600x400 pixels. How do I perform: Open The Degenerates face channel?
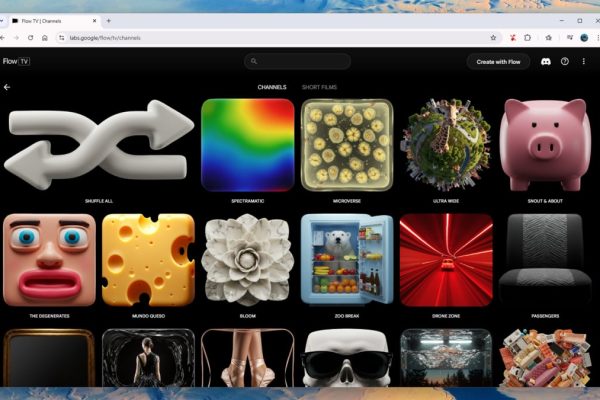pyautogui.click(x=49, y=260)
